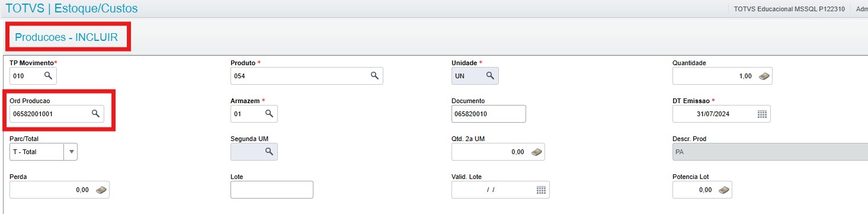Screen dimensions: 868x214
Task: Click the Valid. Lote date field
Action: pyautogui.click(x=501, y=190)
